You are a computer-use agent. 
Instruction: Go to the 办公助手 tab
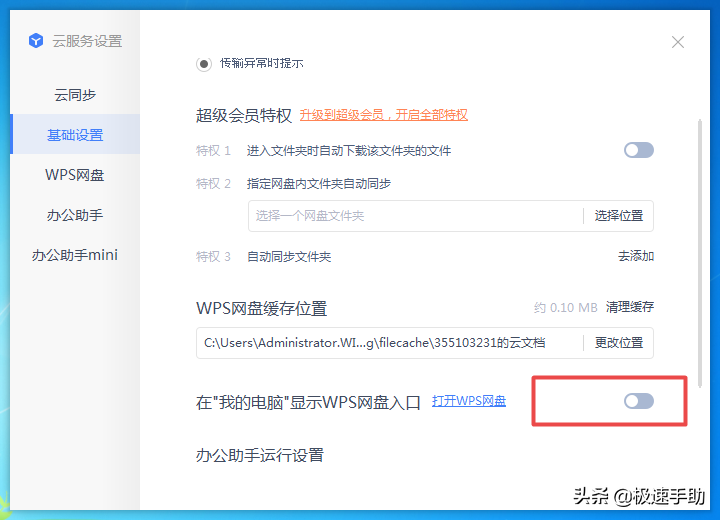tap(75, 215)
